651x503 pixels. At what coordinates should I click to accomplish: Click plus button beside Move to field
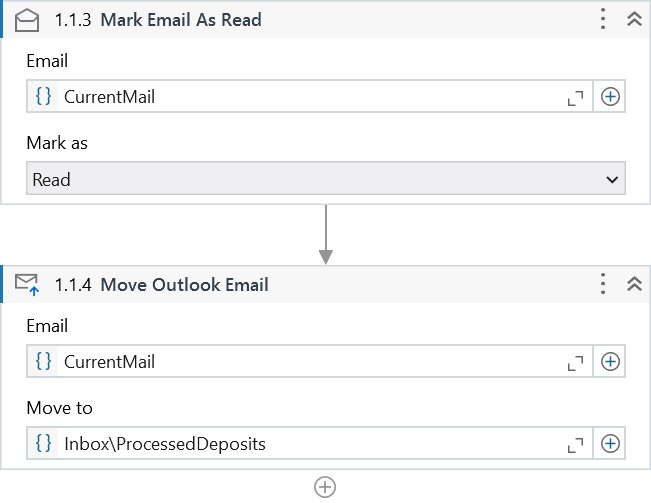click(610, 443)
